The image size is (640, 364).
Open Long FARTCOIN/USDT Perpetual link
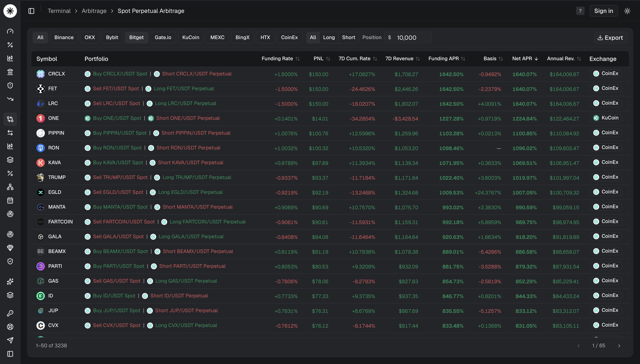coord(207,222)
